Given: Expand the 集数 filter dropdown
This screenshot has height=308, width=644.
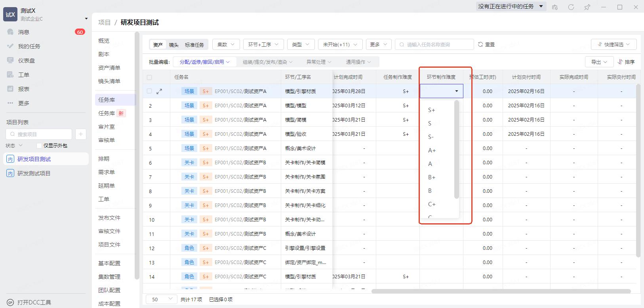Looking at the screenshot, I should pyautogui.click(x=226, y=44).
